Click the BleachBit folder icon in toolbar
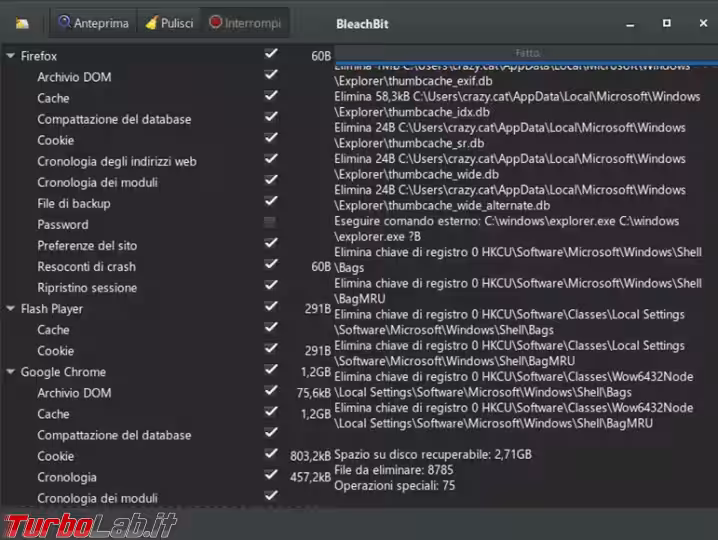Image resolution: width=718 pixels, height=540 pixels. (x=22, y=23)
